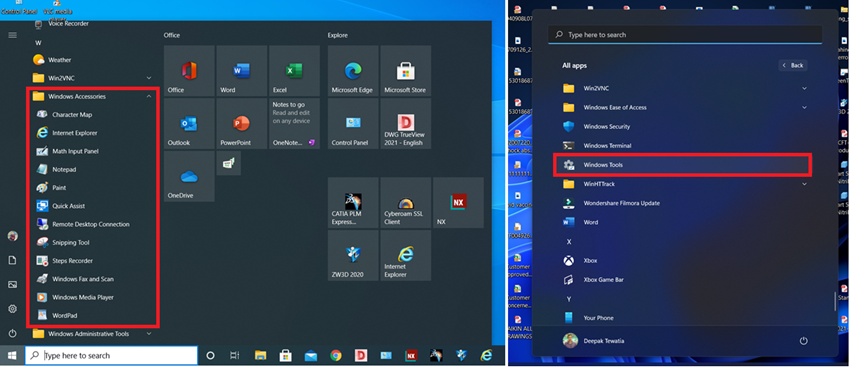Launch the NX tile
Viewport: 850px width, 367px height.
click(458, 202)
